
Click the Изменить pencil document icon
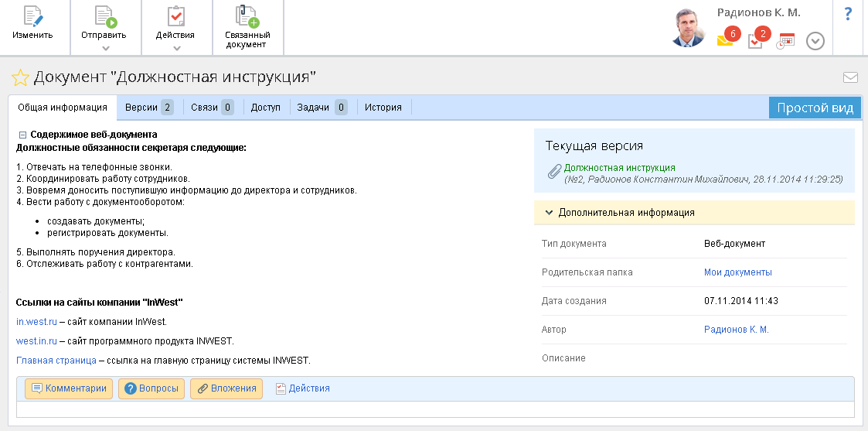[x=32, y=16]
